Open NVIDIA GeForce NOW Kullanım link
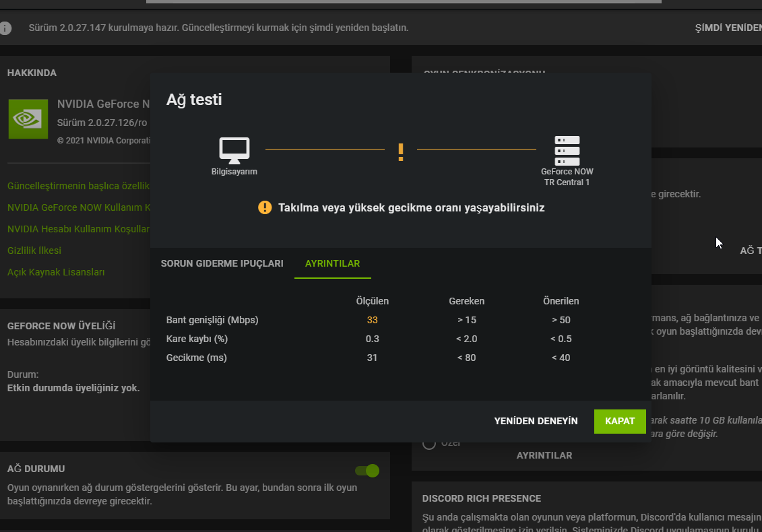Screen dimensions: 762x532 coord(79,207)
